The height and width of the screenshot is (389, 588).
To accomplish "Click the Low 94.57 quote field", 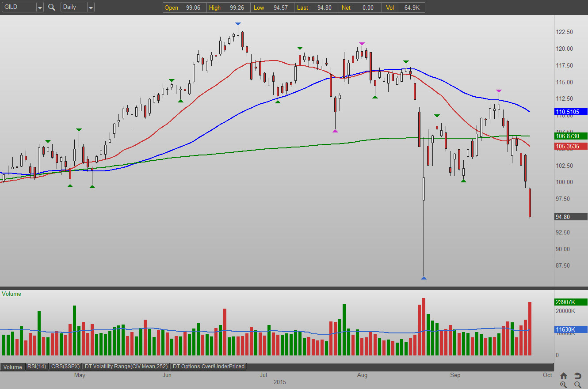I will [x=273, y=8].
